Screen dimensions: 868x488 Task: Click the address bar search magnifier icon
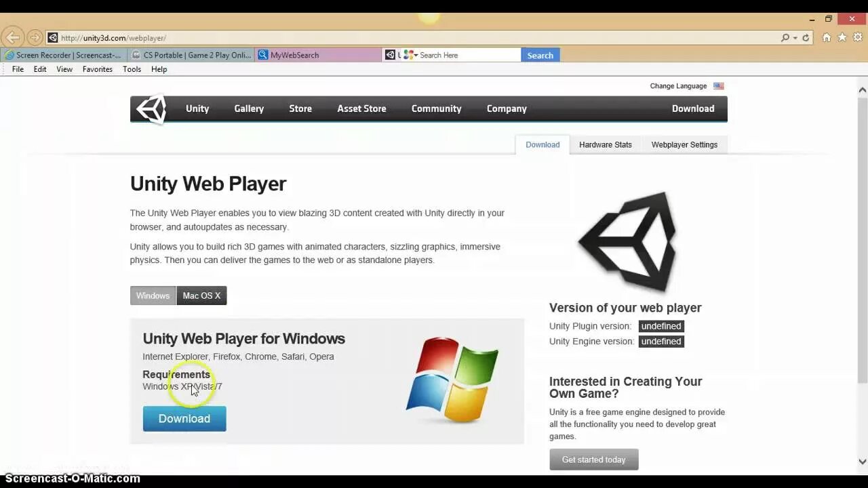(785, 38)
